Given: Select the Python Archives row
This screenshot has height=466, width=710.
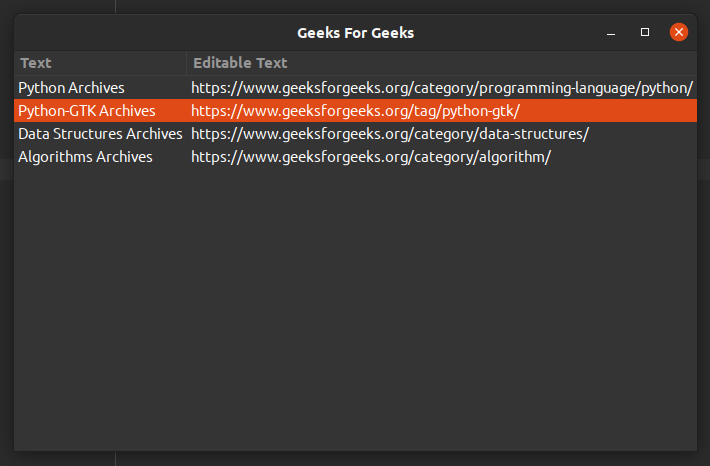Looking at the screenshot, I should coord(71,88).
